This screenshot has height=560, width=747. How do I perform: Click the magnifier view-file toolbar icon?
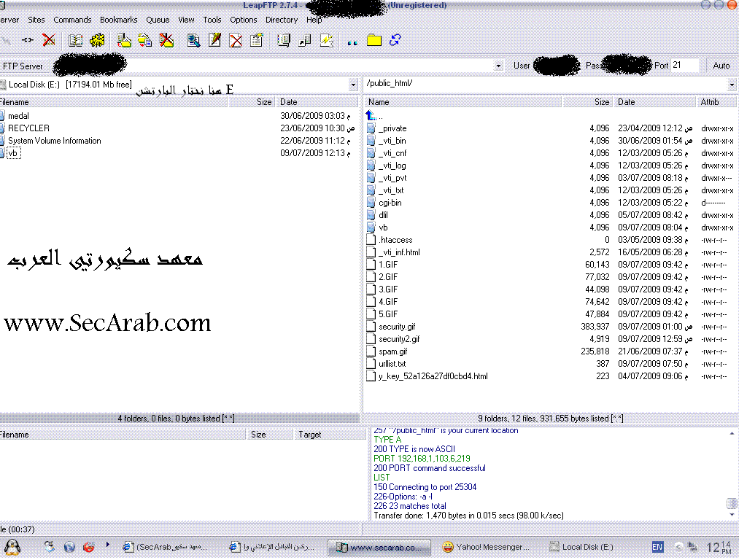click(x=193, y=40)
